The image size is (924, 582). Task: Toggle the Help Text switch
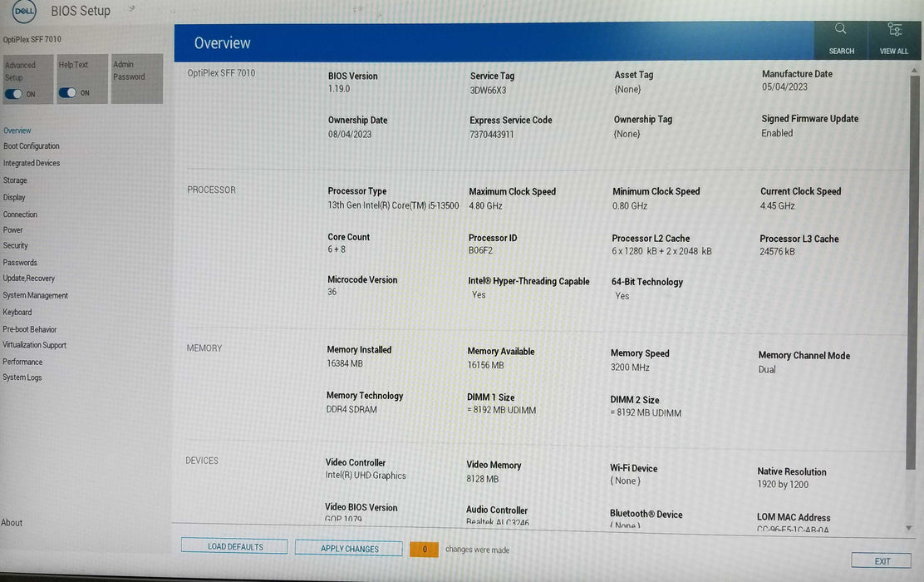[x=67, y=92]
